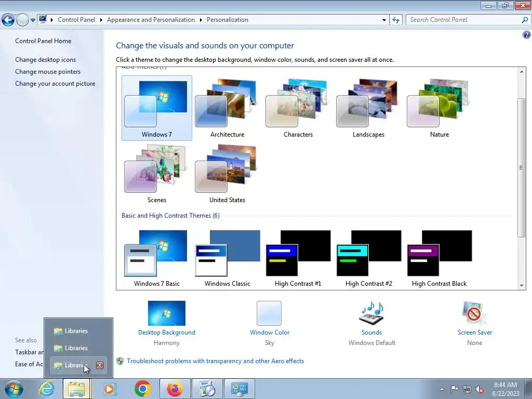532x399 pixels.
Task: Open the Sounds settings icon
Action: [371, 313]
